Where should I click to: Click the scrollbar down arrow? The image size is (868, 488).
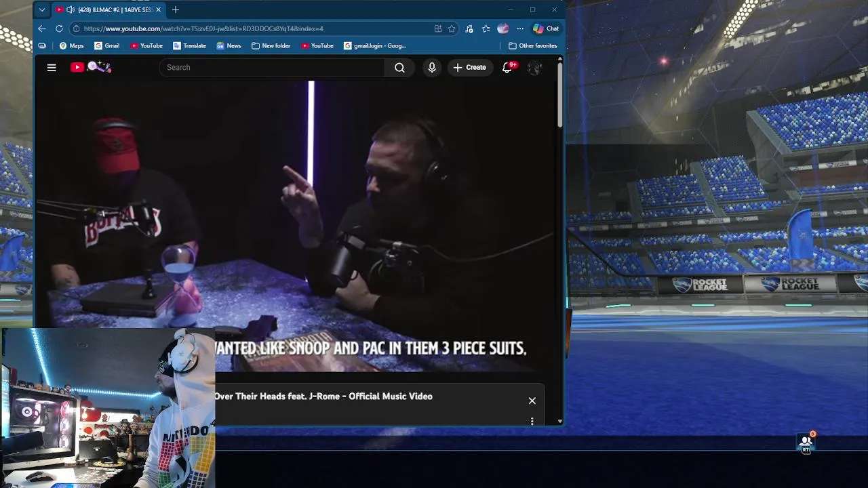[x=560, y=421]
